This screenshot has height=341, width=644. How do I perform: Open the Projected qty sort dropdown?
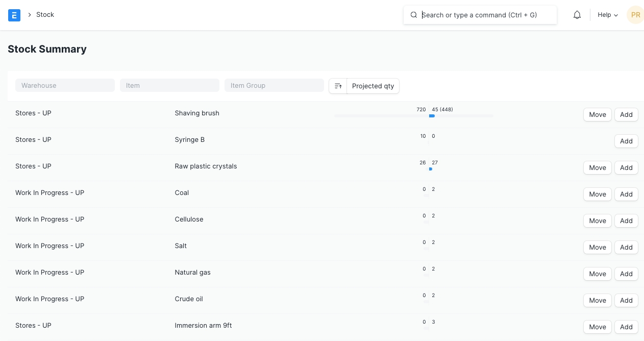click(x=373, y=86)
